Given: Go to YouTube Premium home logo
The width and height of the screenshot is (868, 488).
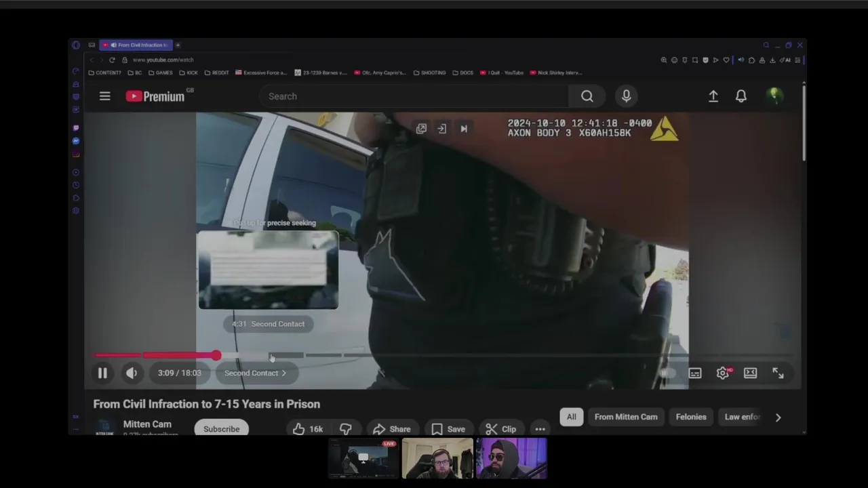Looking at the screenshot, I should (x=155, y=96).
